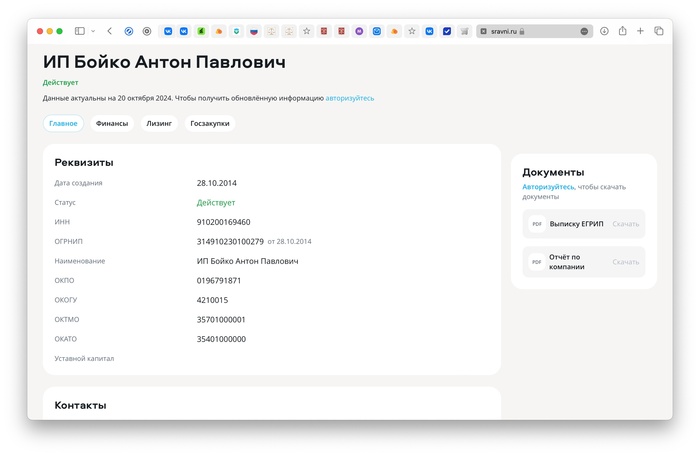Screen dimensions: 700x456
Task: Switch to the Финансы tab
Action: tap(112, 124)
